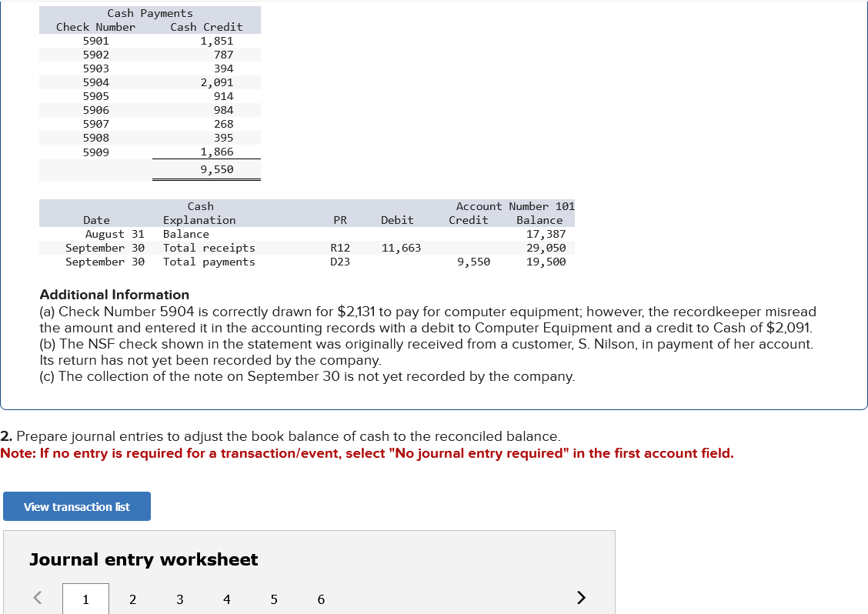Click the Cash Payments total below the underline
Image resolution: width=868 pixels, height=614 pixels.
[216, 169]
